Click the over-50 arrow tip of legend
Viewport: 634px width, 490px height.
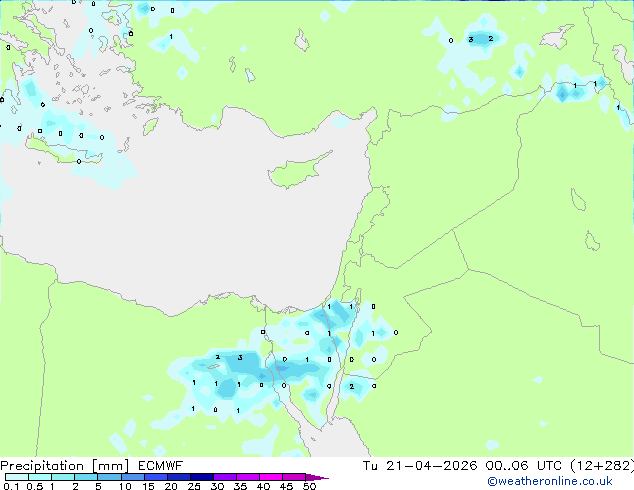(317, 477)
